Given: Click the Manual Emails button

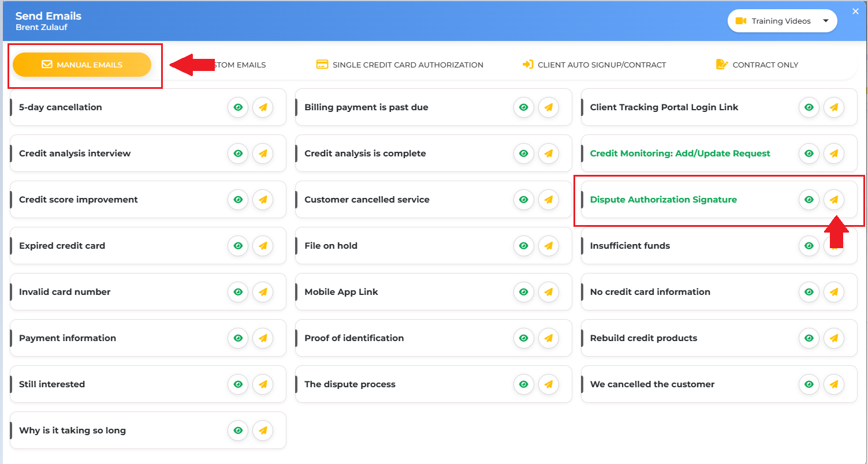Looking at the screenshot, I should tap(82, 65).
